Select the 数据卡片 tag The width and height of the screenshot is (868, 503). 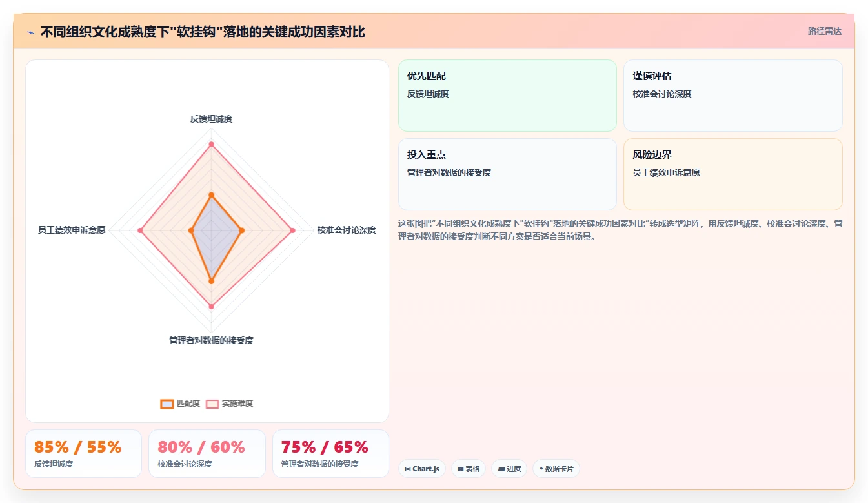(556, 469)
